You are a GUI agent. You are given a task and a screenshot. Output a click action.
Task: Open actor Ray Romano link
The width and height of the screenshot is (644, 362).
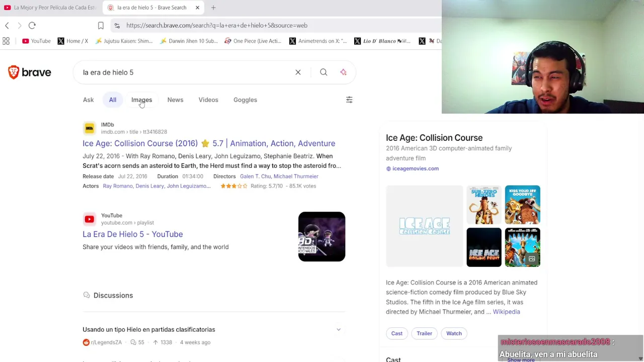click(x=118, y=186)
